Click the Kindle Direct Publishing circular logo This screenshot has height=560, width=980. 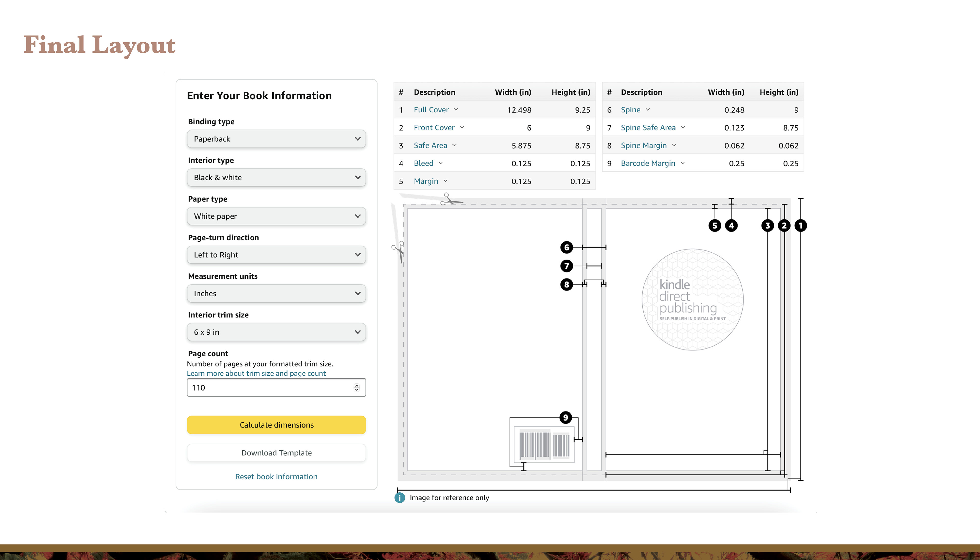click(692, 300)
